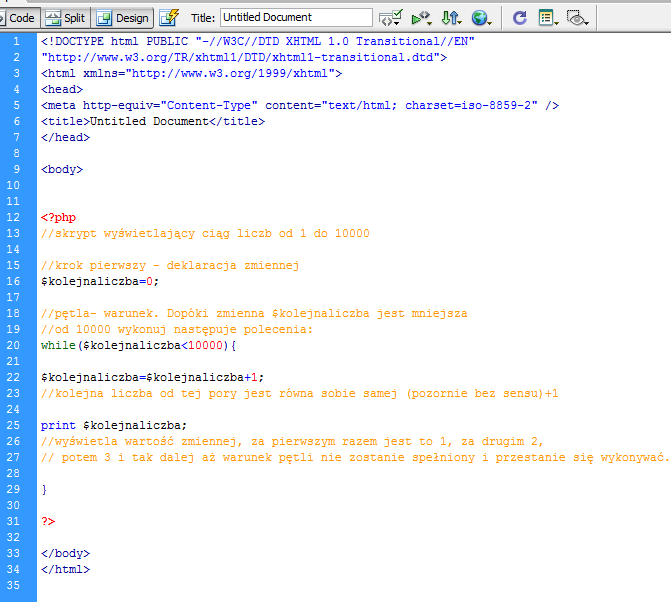The height and width of the screenshot is (602, 671).
Task: Click the xhtml1-transitional.dtd URL line
Action: click(x=244, y=57)
